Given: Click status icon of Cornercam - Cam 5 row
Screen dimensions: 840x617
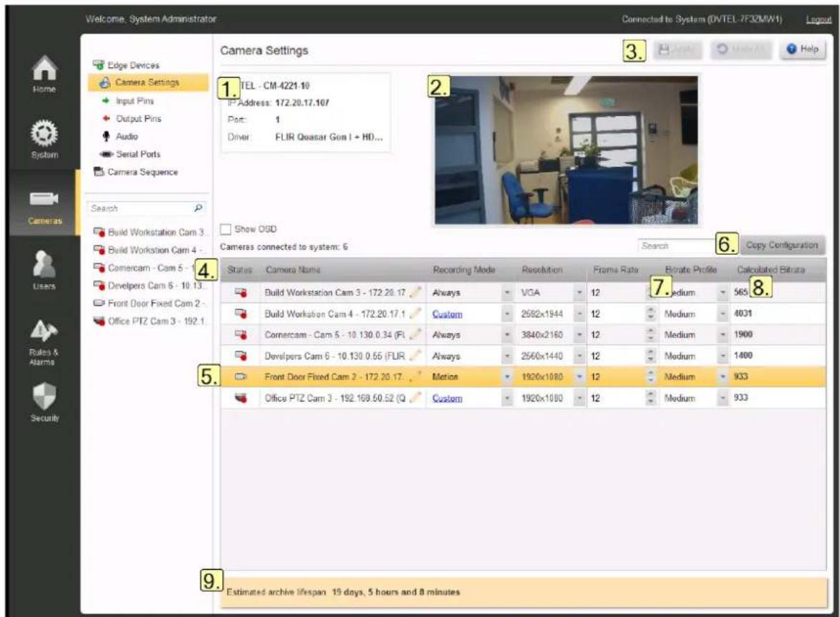Looking at the screenshot, I should (x=241, y=335).
